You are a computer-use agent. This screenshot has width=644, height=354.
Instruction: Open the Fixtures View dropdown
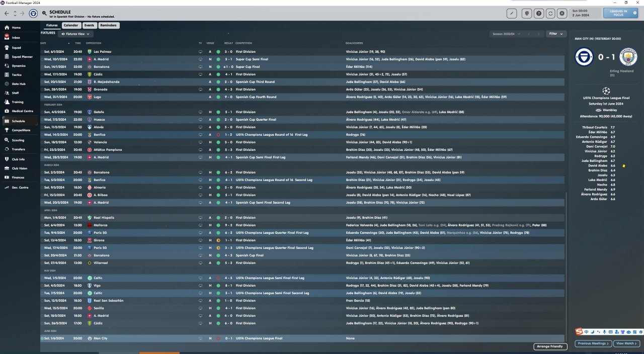tap(75, 34)
